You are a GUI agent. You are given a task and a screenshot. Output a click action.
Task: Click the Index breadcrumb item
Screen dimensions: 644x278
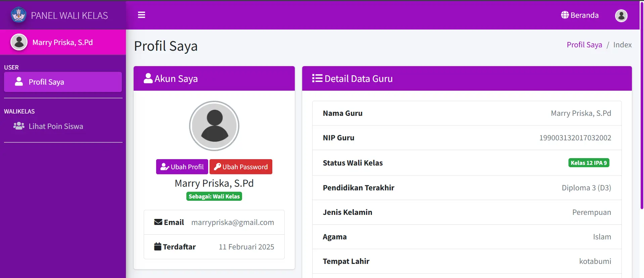tap(622, 45)
